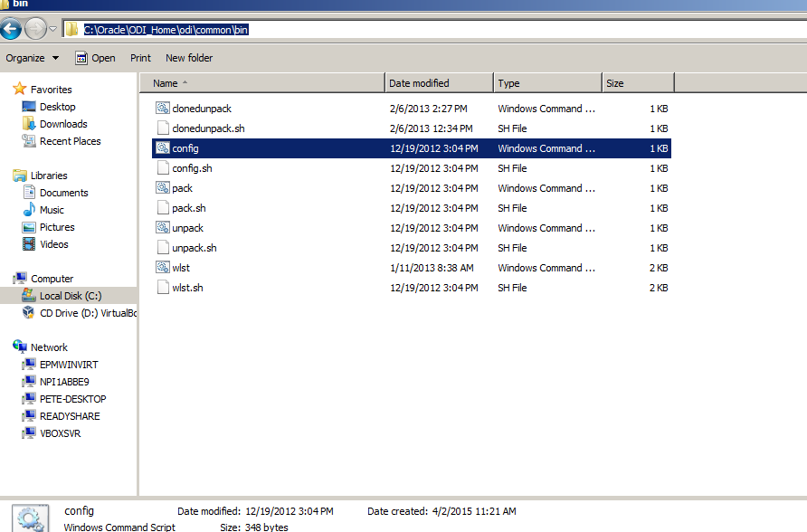
Task: Click the New folder button
Action: pyautogui.click(x=189, y=58)
